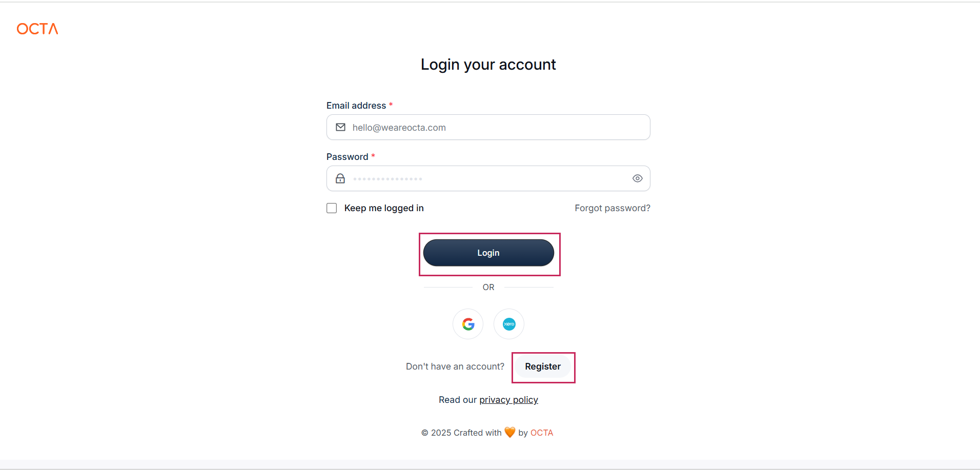This screenshot has width=980, height=470.
Task: Open the Forgot password link
Action: 612,208
